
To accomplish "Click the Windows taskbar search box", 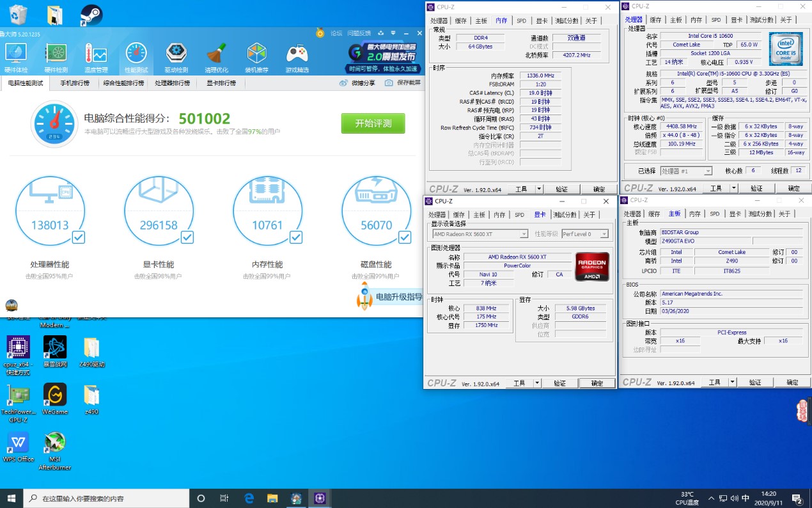I will [106, 498].
